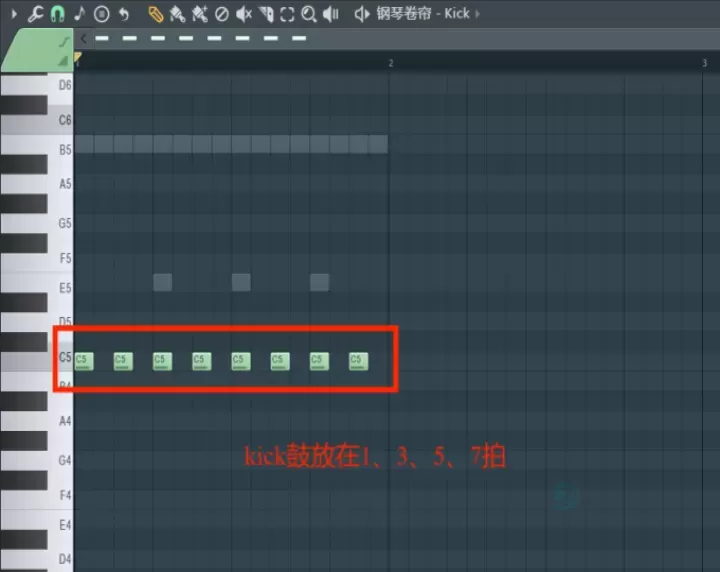Preview the F5 piano key
The height and width of the screenshot is (572, 720).
click(60, 258)
